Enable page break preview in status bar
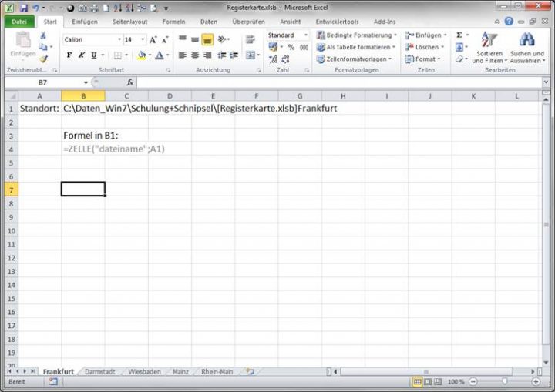 (439, 381)
